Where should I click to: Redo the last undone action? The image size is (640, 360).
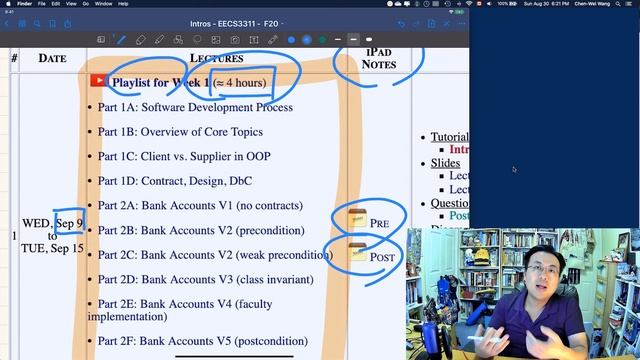pyautogui.click(x=416, y=24)
